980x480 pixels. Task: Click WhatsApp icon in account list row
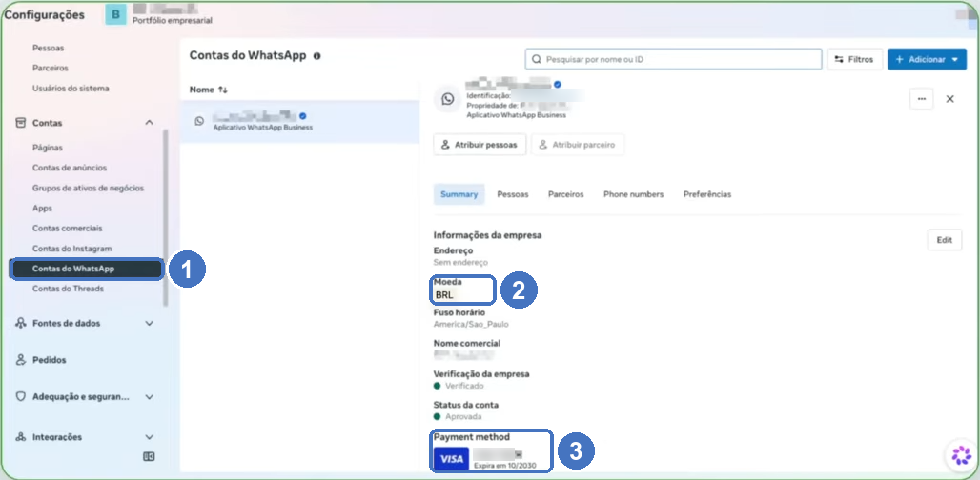pyautogui.click(x=199, y=121)
